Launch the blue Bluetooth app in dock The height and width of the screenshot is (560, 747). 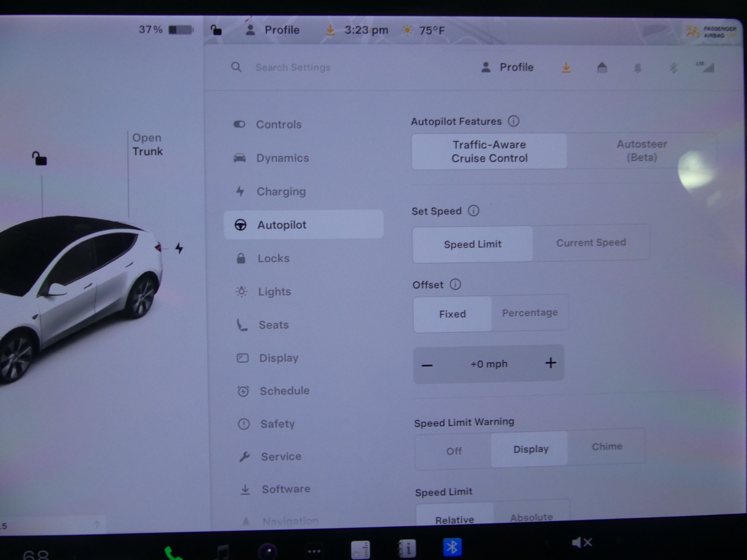point(452,548)
